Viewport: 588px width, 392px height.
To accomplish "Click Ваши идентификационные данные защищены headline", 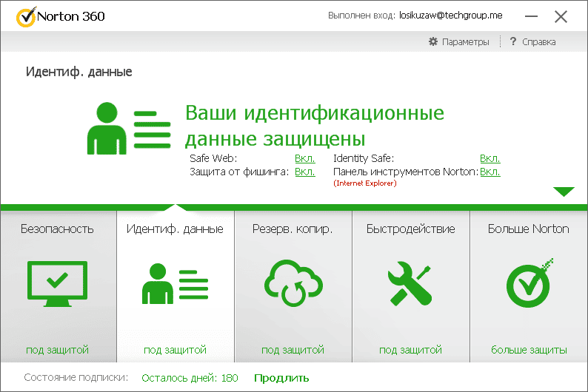I will (314, 126).
